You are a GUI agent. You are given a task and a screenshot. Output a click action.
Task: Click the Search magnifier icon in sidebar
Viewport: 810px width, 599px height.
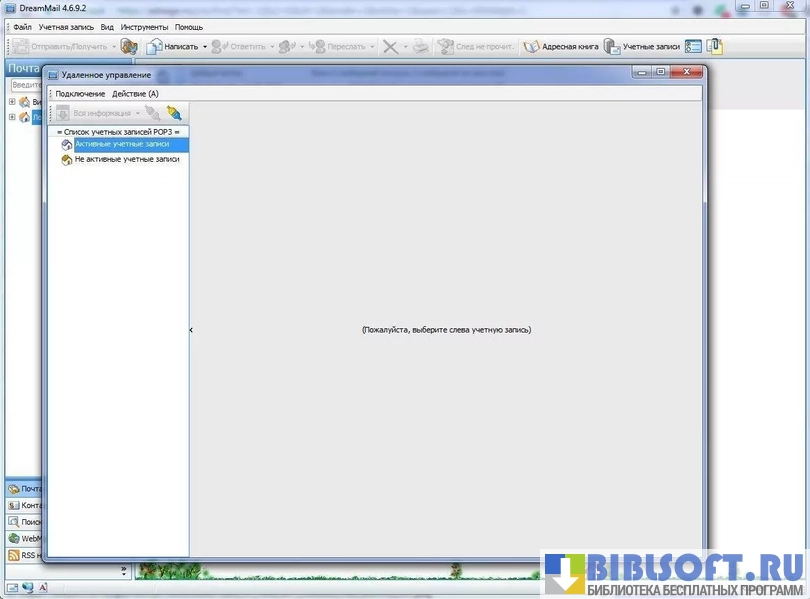[14, 522]
